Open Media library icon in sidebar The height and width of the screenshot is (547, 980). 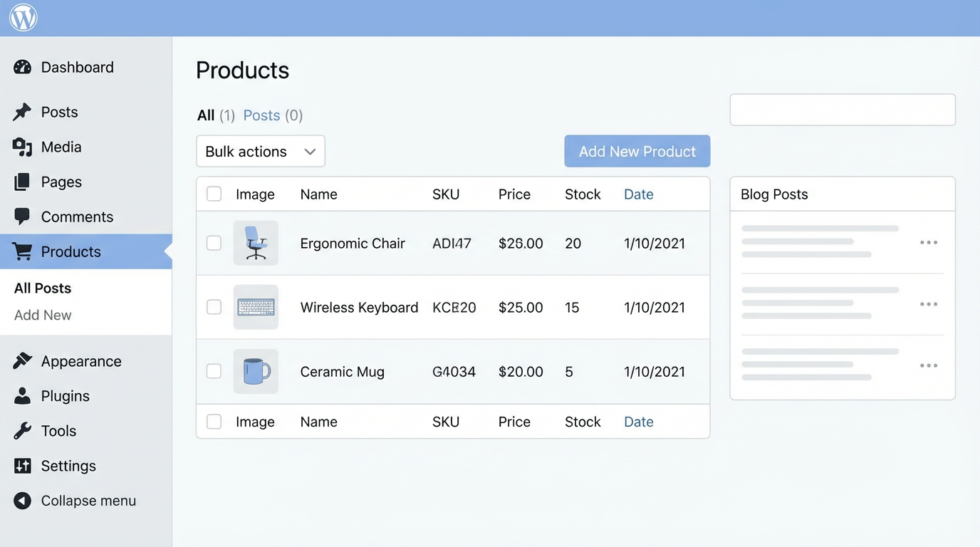coord(22,147)
